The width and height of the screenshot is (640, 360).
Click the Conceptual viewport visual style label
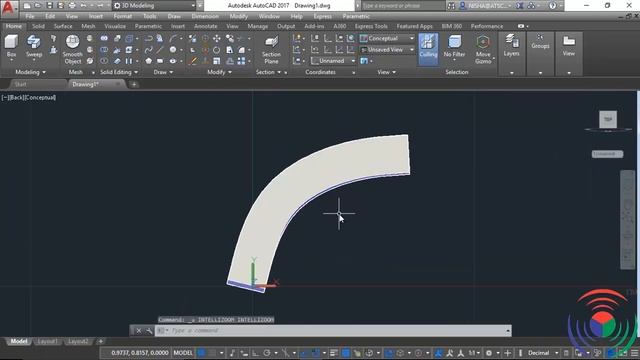[x=40, y=98]
